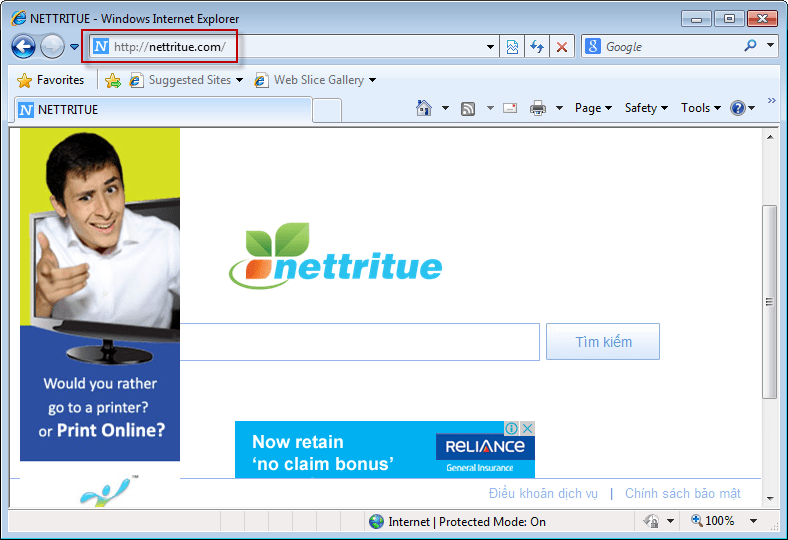Image resolution: width=788 pixels, height=540 pixels.
Task: Expand the Home button dropdown arrow
Action: point(445,108)
